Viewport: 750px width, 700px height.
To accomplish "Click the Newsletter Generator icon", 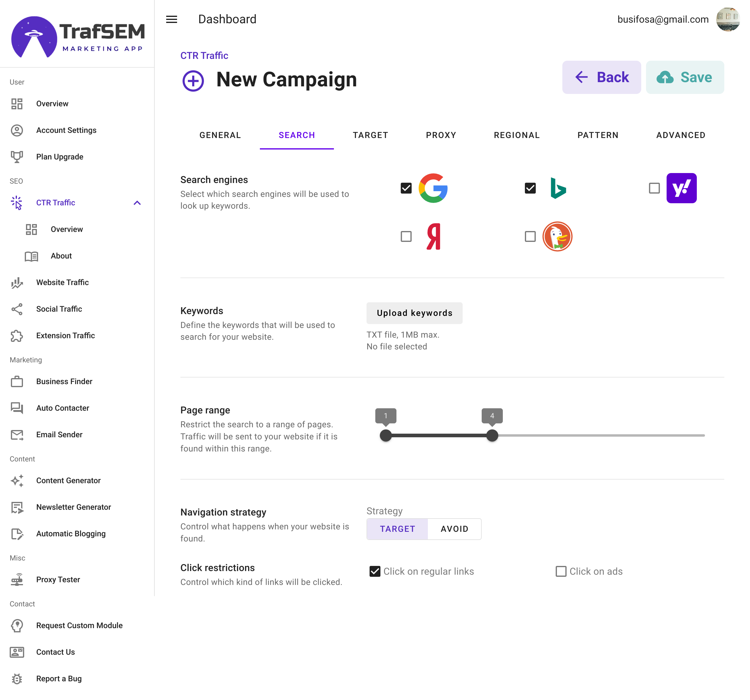I will click(x=17, y=507).
